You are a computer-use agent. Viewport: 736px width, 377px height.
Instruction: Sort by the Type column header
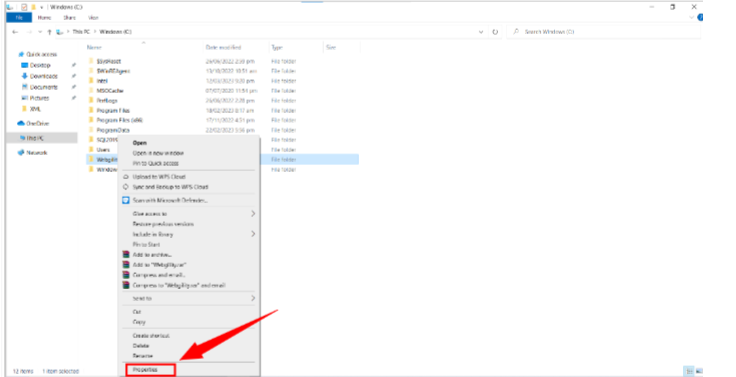pos(277,47)
